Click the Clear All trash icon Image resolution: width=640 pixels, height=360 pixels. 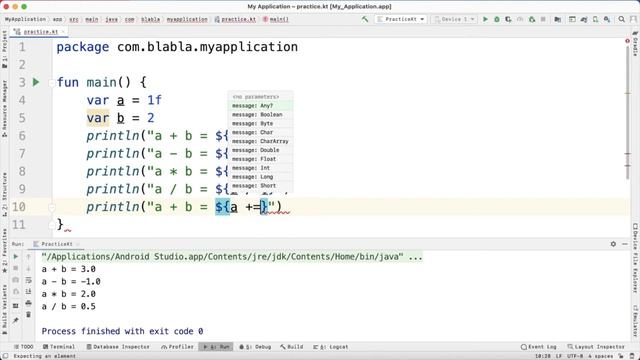[28, 315]
